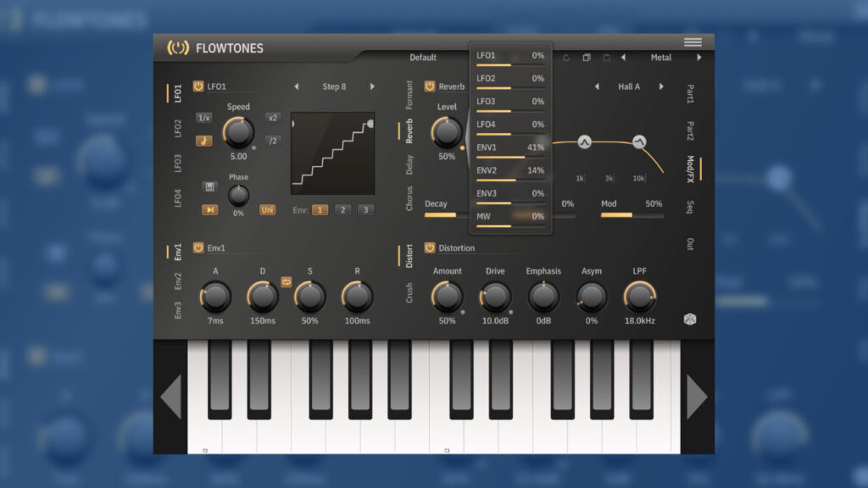Open the Seq tab
This screenshot has width=868, height=488.
pyautogui.click(x=690, y=207)
